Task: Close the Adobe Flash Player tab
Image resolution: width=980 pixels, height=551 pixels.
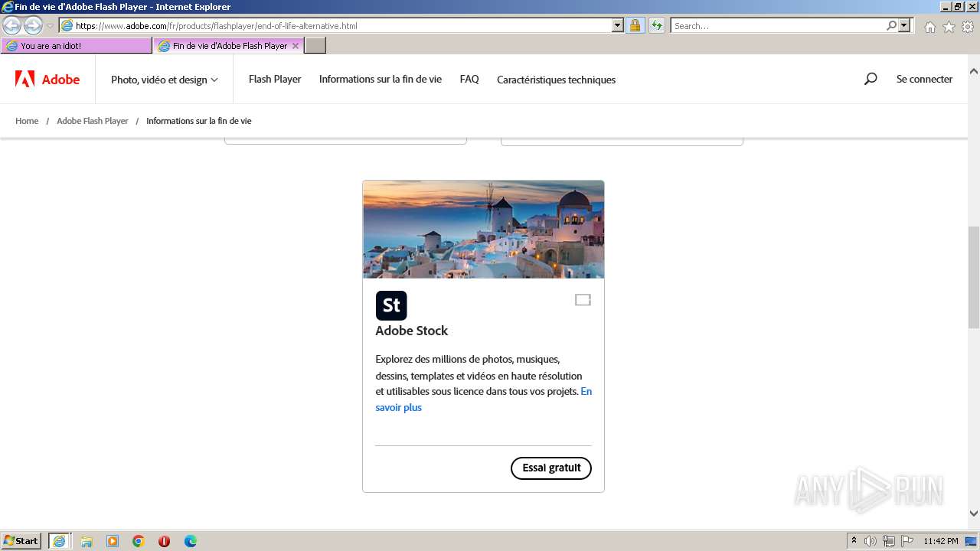Action: [x=296, y=46]
